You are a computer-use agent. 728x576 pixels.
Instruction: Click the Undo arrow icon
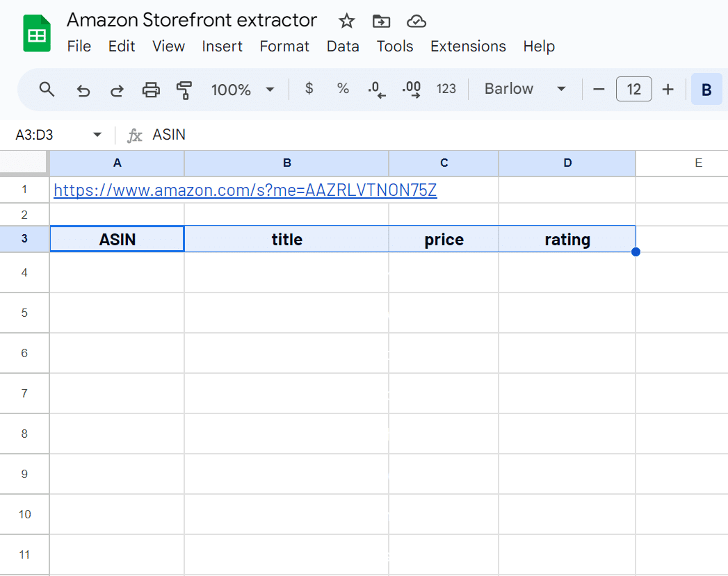click(x=83, y=90)
